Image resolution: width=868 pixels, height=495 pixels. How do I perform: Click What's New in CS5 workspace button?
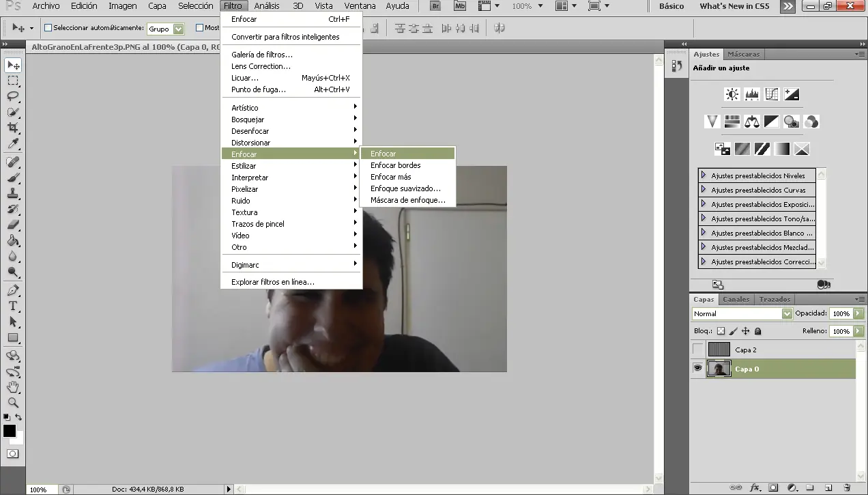coord(734,6)
